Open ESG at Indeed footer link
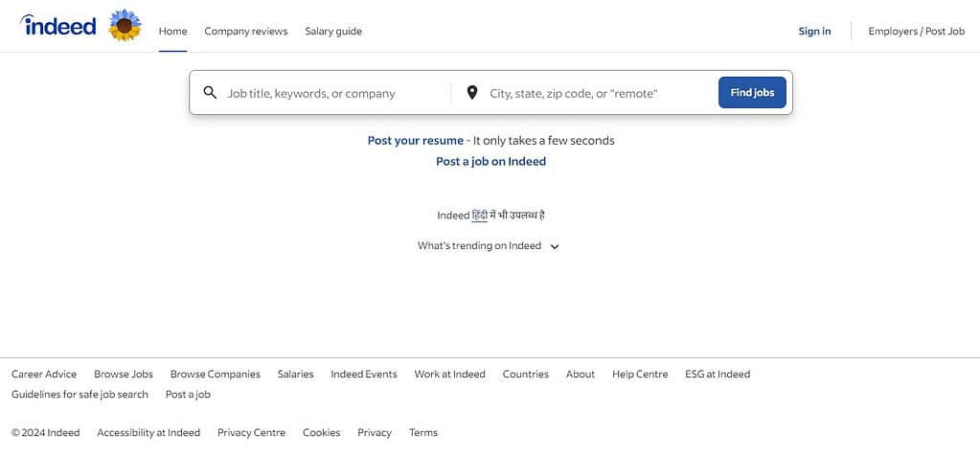Image resolution: width=980 pixels, height=457 pixels. point(717,374)
